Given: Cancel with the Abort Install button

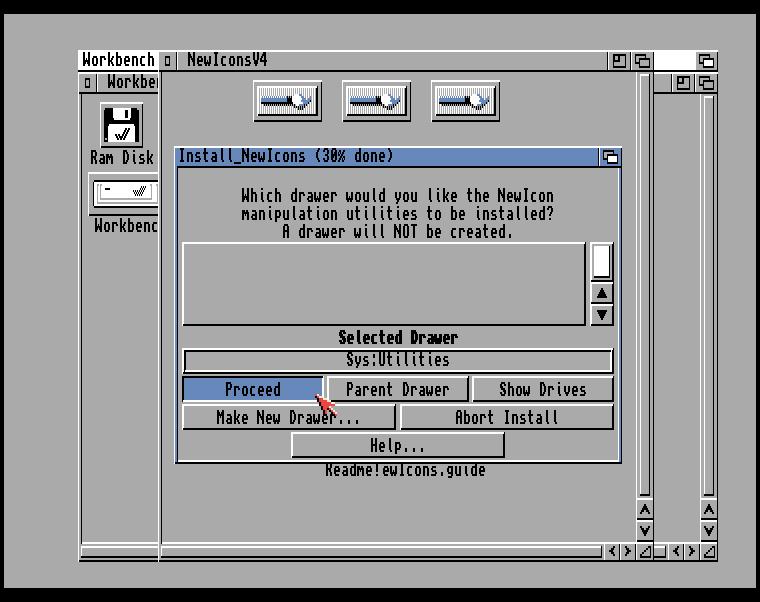Looking at the screenshot, I should [x=506, y=418].
